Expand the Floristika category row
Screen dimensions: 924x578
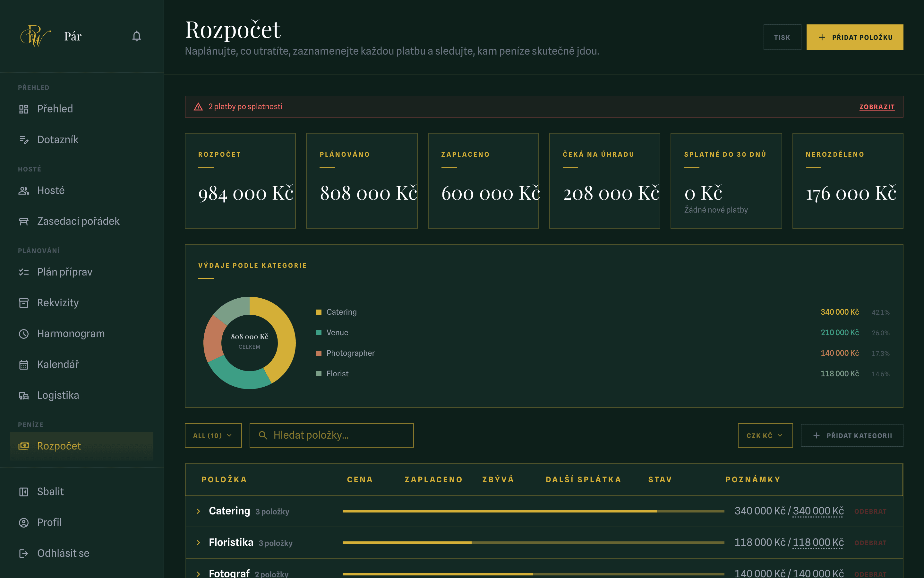point(198,543)
